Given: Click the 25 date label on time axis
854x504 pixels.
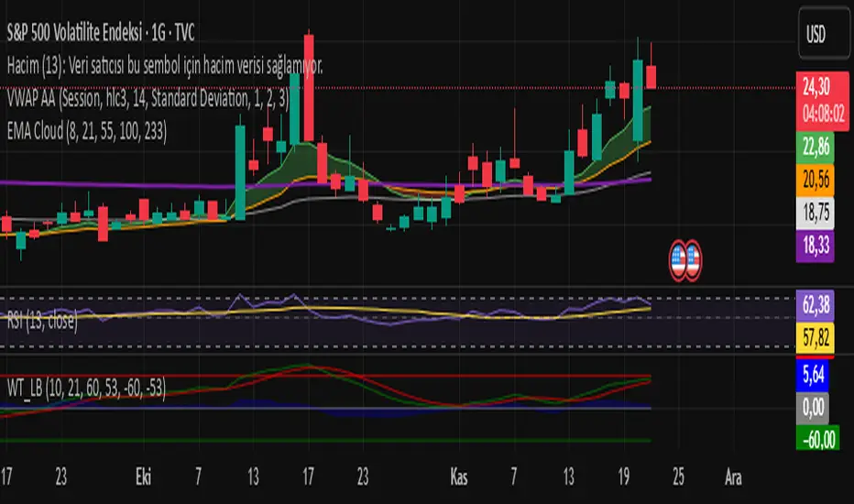Looking at the screenshot, I should (x=678, y=477).
